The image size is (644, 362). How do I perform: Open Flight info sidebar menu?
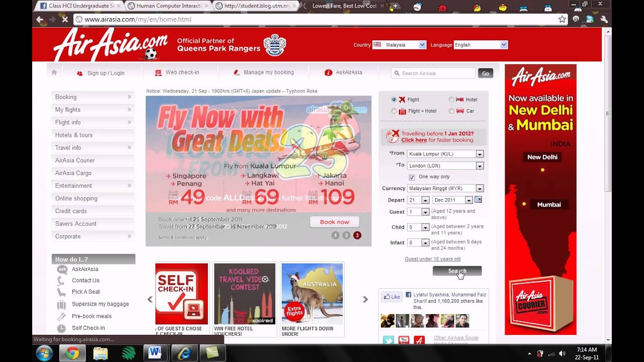coord(93,122)
